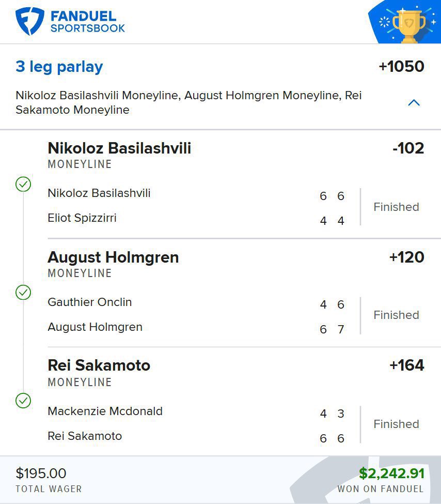The height and width of the screenshot is (504, 441).
Task: Open the August Holmgren Moneyline leg title
Action: point(113,257)
